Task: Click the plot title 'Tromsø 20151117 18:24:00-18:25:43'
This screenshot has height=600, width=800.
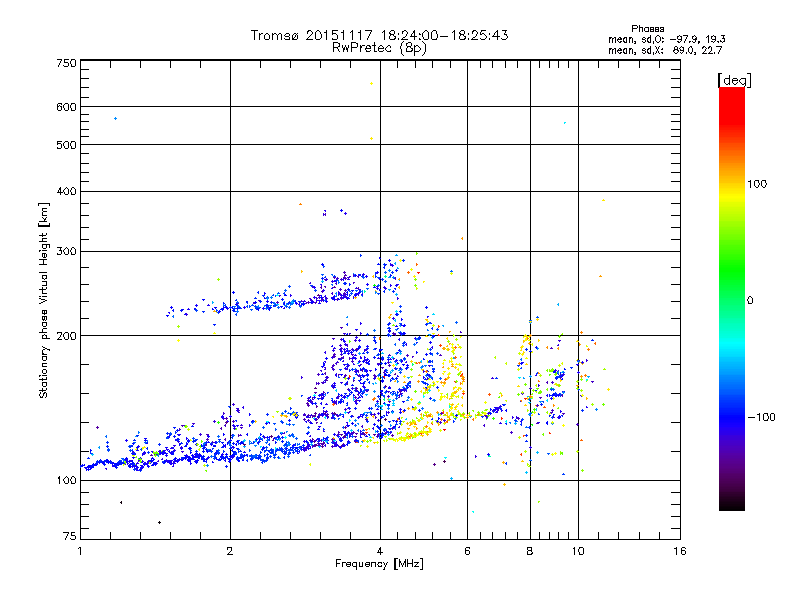Action: [x=380, y=35]
